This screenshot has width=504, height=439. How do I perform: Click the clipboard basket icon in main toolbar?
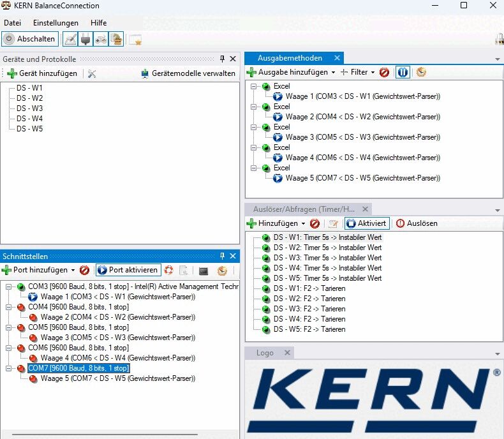[116, 39]
